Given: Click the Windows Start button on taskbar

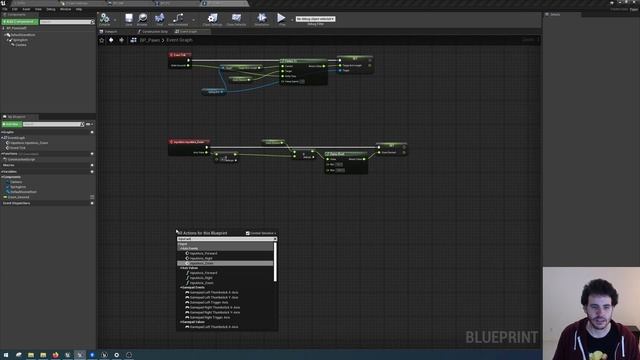Looking at the screenshot, I should (6, 355).
